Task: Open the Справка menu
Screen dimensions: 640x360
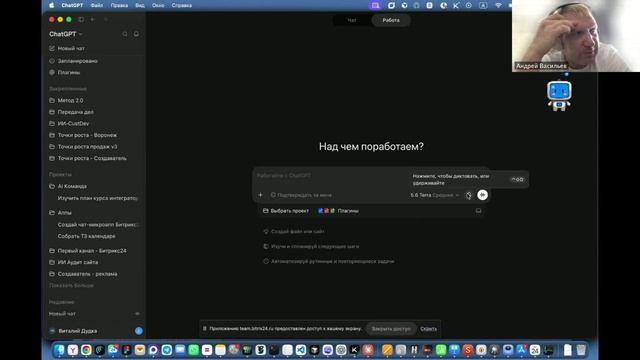Action: click(182, 5)
